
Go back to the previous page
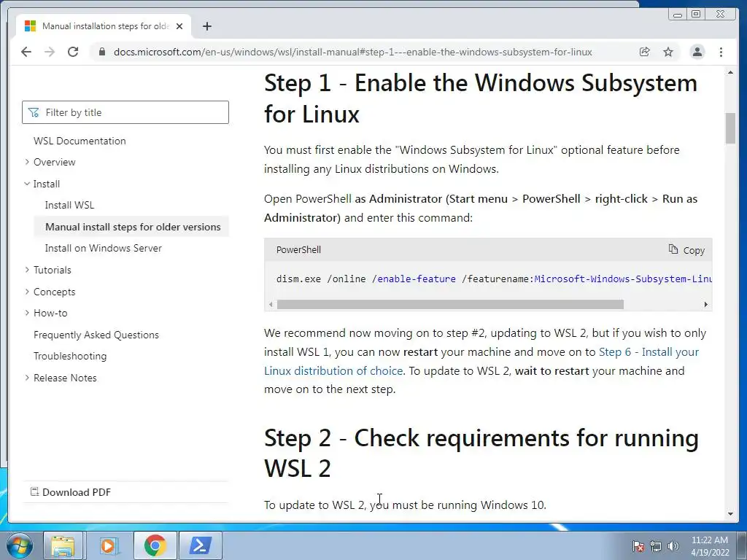click(26, 52)
